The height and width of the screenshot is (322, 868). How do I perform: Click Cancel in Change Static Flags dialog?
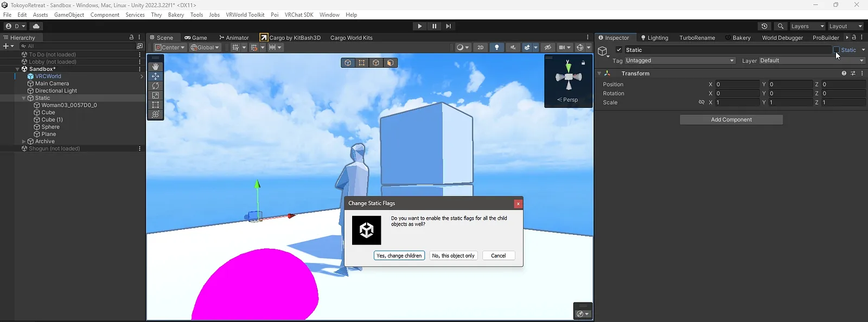pos(499,255)
